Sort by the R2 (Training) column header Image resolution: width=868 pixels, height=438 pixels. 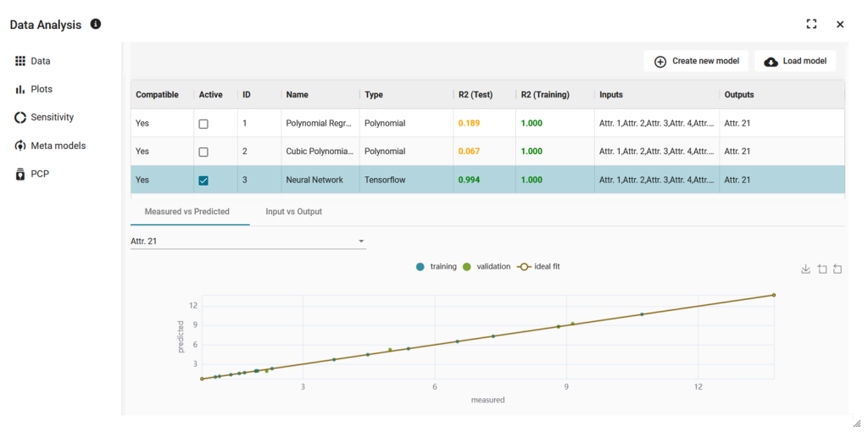tap(545, 95)
